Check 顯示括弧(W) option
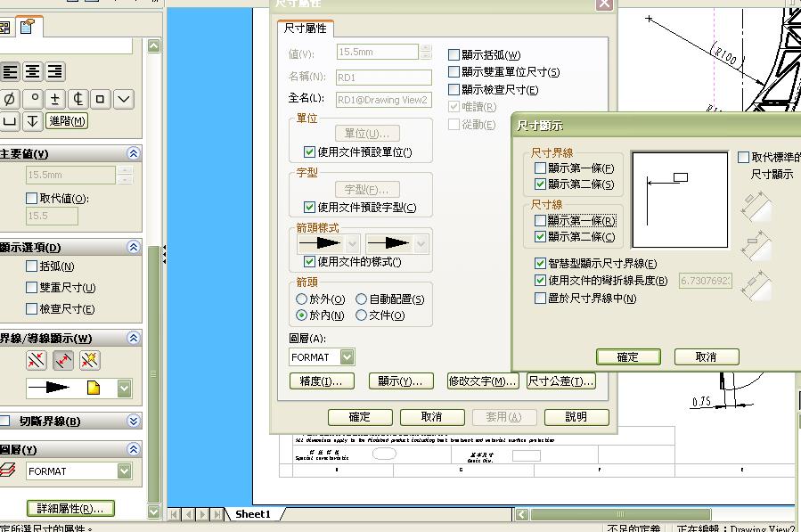This screenshot has height=532, width=801. [454, 54]
